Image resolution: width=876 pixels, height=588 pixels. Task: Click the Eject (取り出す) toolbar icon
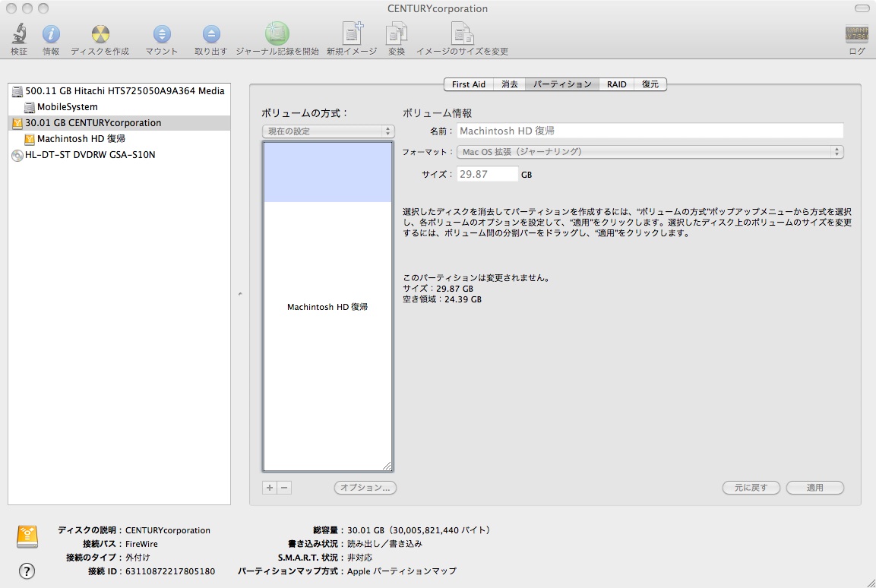(x=210, y=35)
